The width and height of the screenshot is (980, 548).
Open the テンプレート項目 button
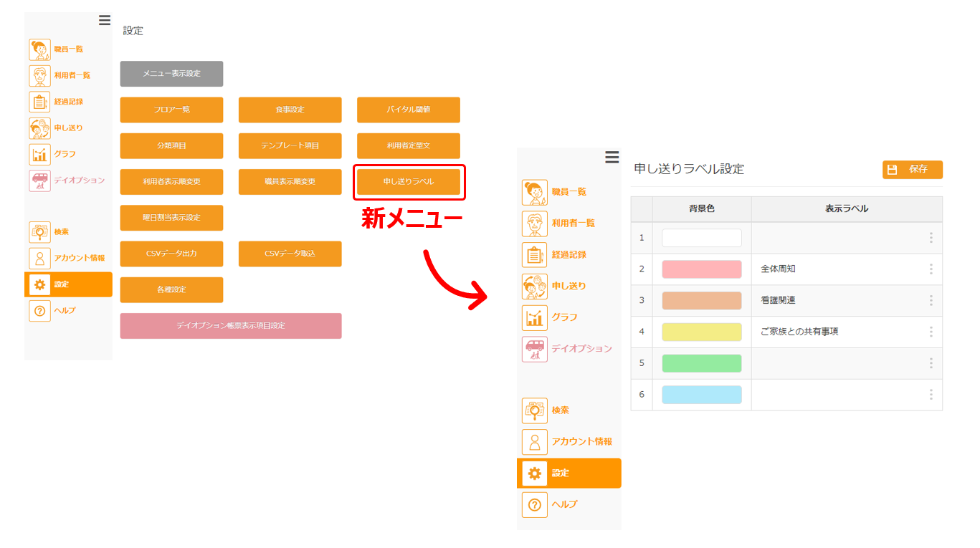tap(290, 145)
